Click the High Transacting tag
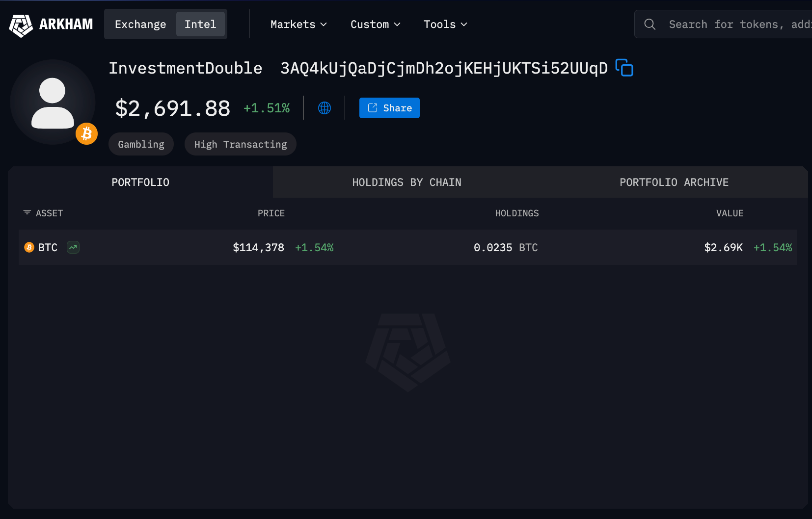The height and width of the screenshot is (519, 812). coord(241,144)
